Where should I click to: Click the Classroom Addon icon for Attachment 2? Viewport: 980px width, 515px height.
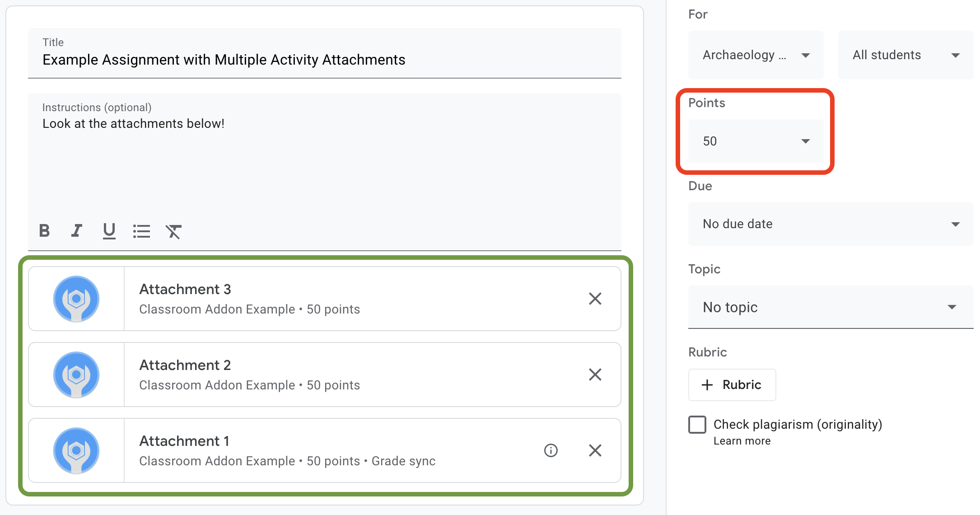[76, 374]
